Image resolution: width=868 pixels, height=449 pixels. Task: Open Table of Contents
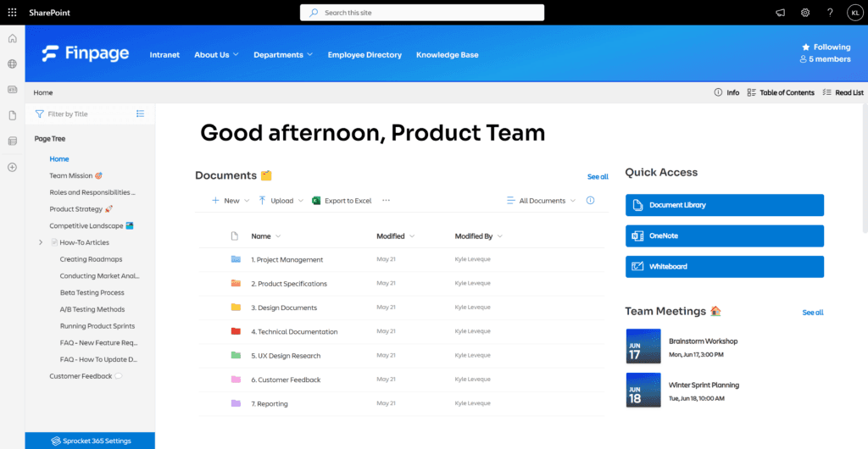tap(781, 92)
